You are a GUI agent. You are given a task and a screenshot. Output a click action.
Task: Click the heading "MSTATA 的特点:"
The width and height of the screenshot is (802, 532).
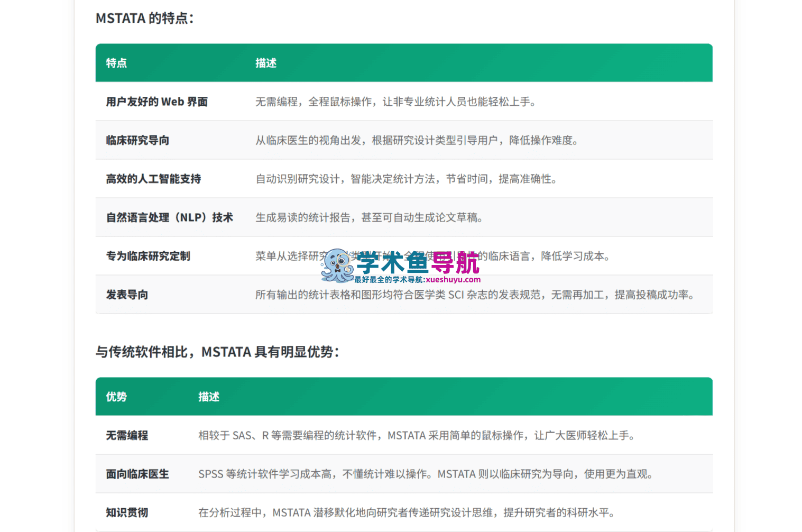click(145, 19)
